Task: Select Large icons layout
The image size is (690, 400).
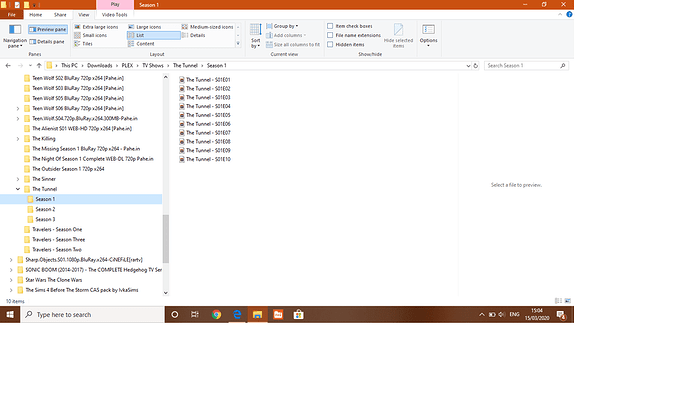Action: (145, 27)
